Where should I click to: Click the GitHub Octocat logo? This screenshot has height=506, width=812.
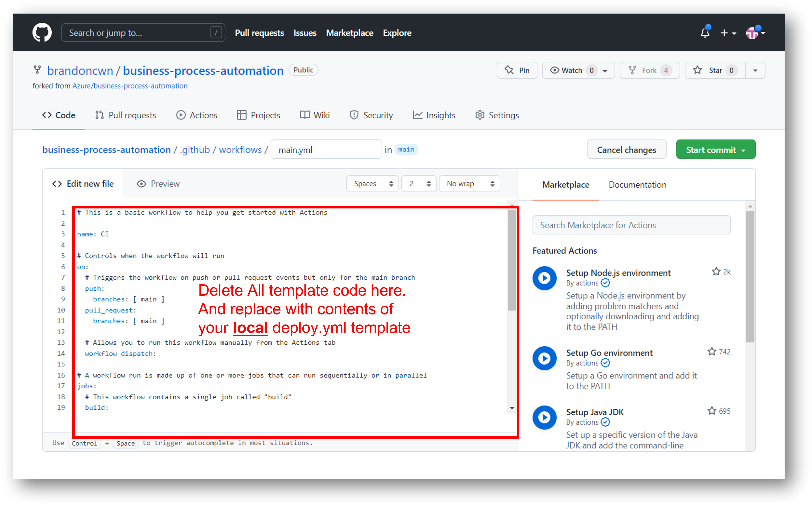tap(42, 32)
